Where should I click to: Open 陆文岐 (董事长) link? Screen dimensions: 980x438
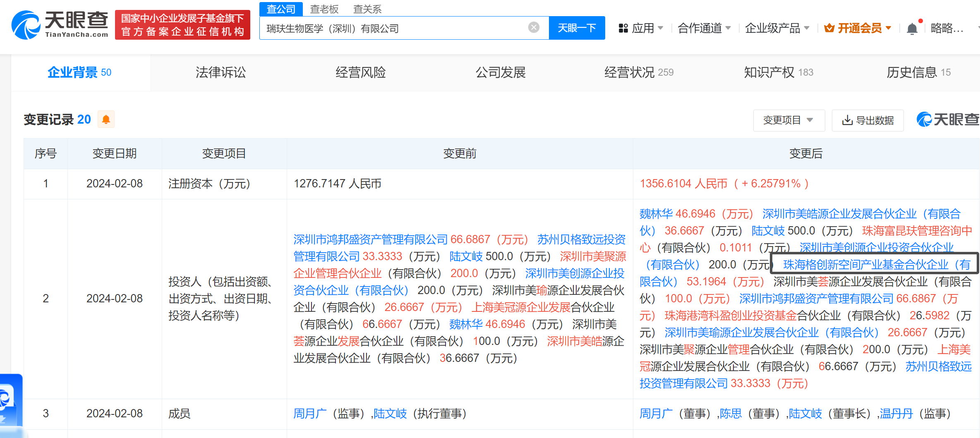[805, 414]
